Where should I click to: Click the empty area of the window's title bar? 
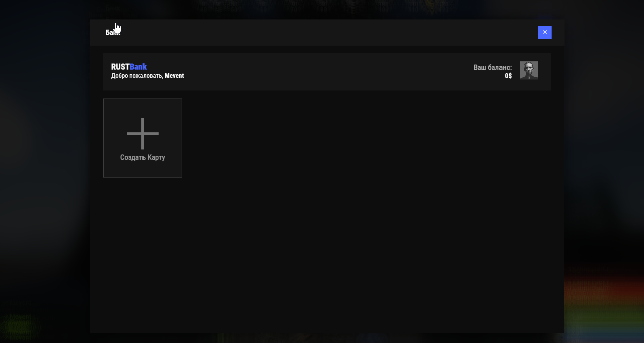coord(327,33)
